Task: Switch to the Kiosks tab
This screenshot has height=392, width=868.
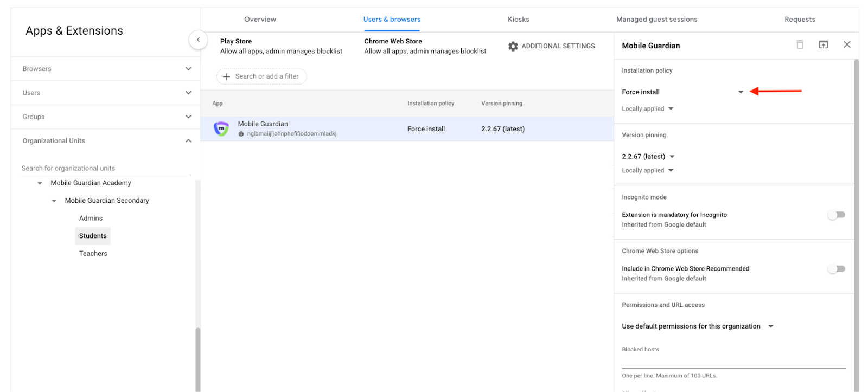Action: click(518, 20)
